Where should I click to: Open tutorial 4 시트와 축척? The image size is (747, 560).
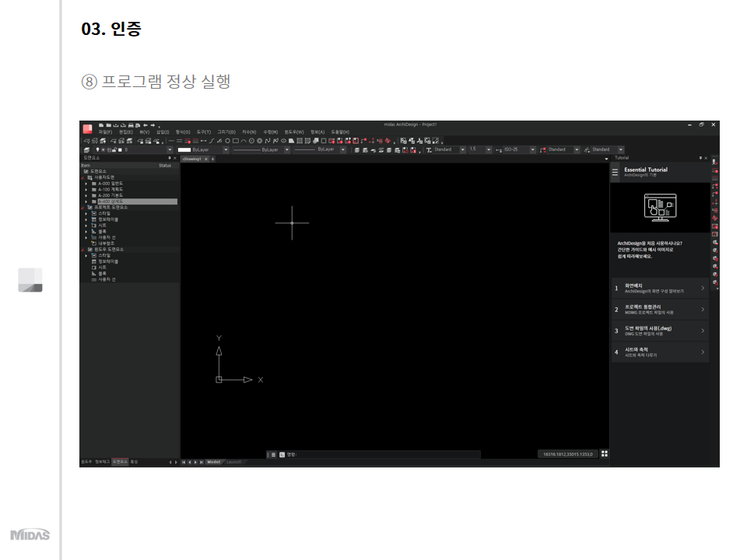[x=660, y=352]
